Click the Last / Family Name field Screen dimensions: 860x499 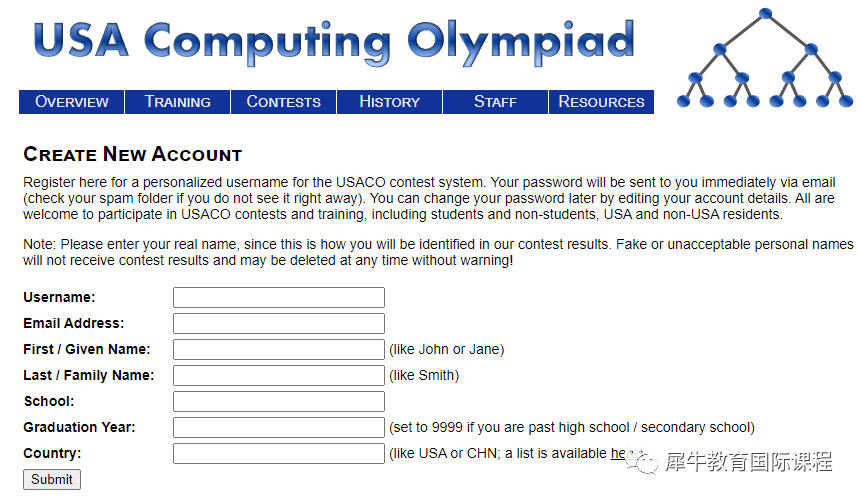tap(279, 376)
